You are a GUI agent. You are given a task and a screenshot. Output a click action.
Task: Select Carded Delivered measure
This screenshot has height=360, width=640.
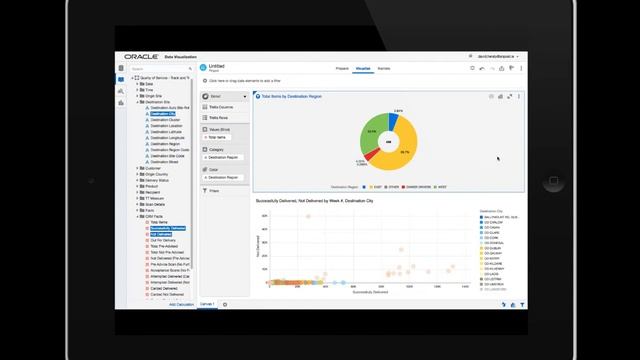pos(164,288)
